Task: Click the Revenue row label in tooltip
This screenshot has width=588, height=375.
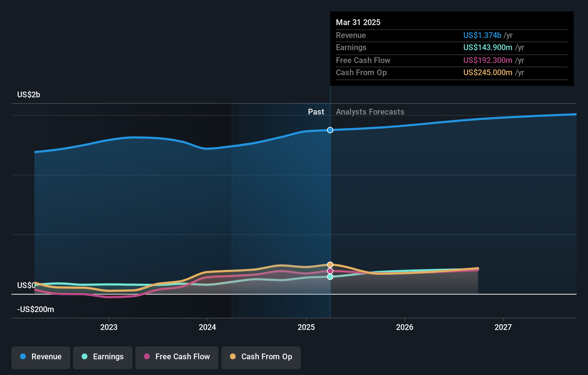Action: point(351,35)
